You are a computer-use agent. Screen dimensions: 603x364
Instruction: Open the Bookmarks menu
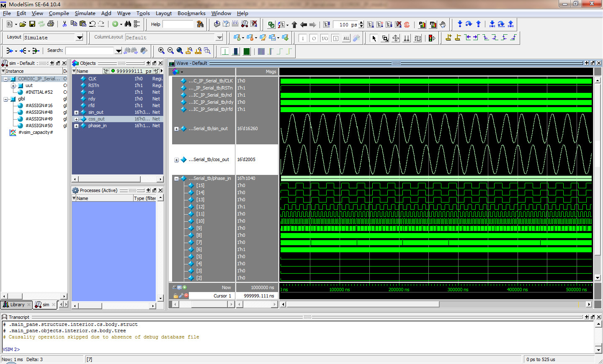click(x=191, y=13)
